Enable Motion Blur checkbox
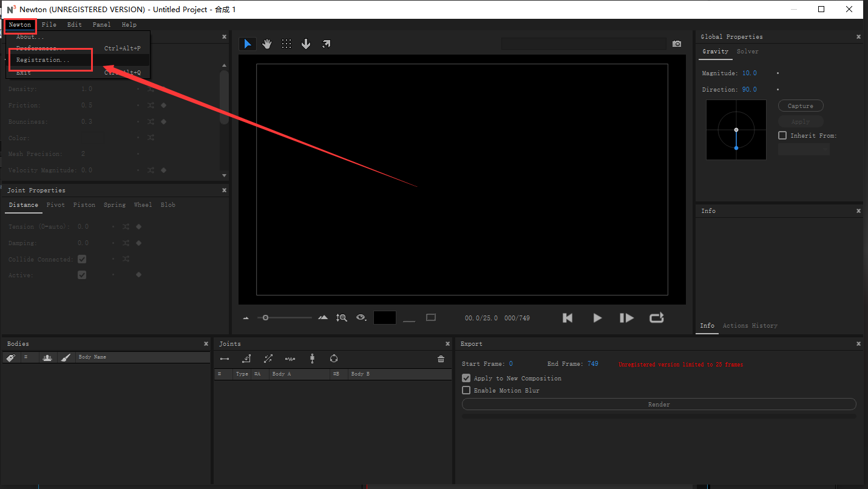Viewport: 868px width, 489px height. click(466, 390)
